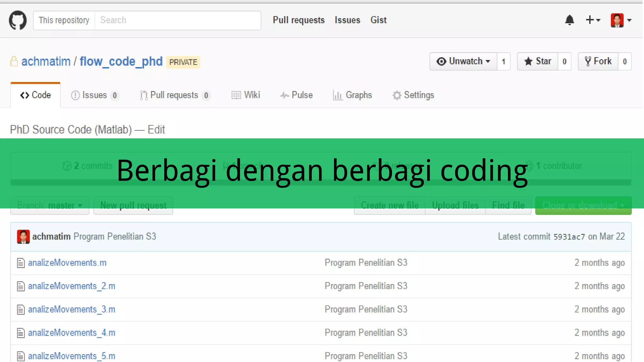
Task: Click Edit next to repository description
Action: click(x=156, y=129)
